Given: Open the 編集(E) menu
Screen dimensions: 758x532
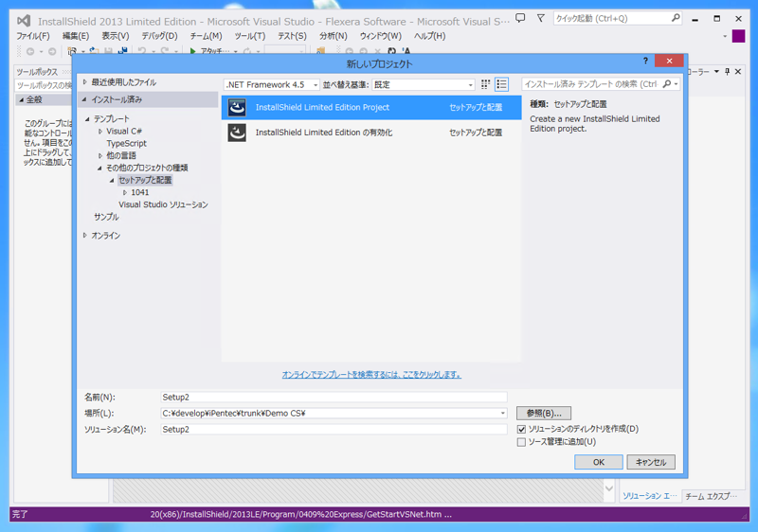Looking at the screenshot, I should 76,36.
